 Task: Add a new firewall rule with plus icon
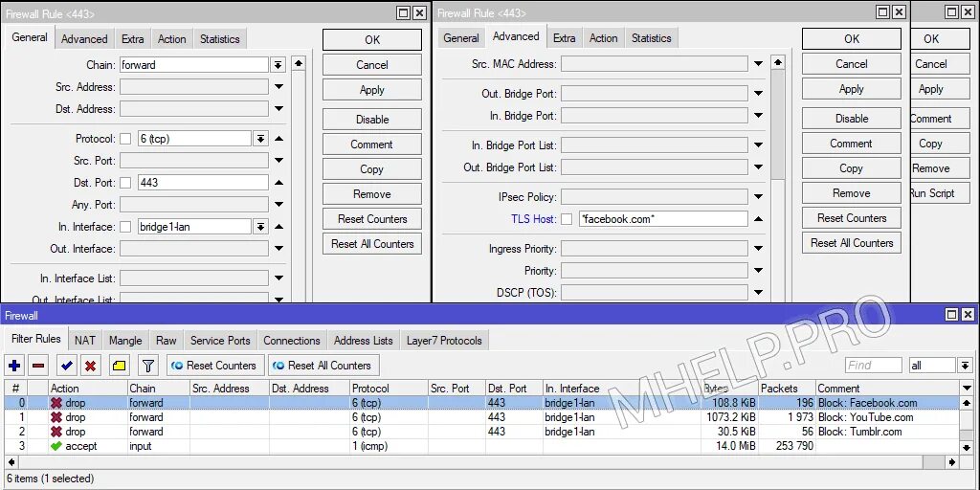pyautogui.click(x=14, y=366)
